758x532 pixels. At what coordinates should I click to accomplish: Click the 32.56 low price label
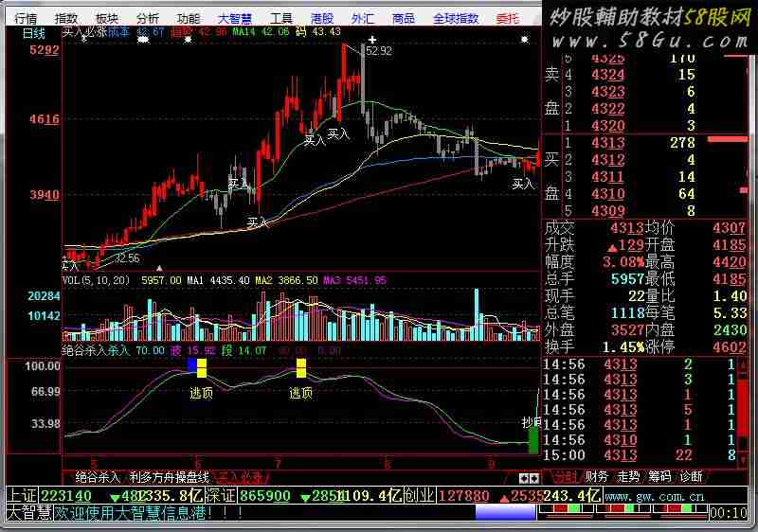[127, 258]
